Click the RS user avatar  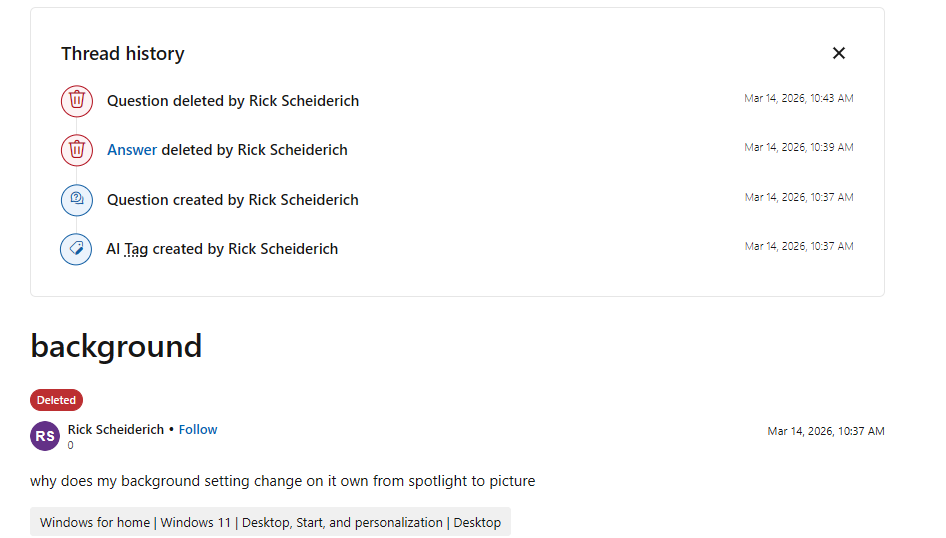pyautogui.click(x=45, y=436)
